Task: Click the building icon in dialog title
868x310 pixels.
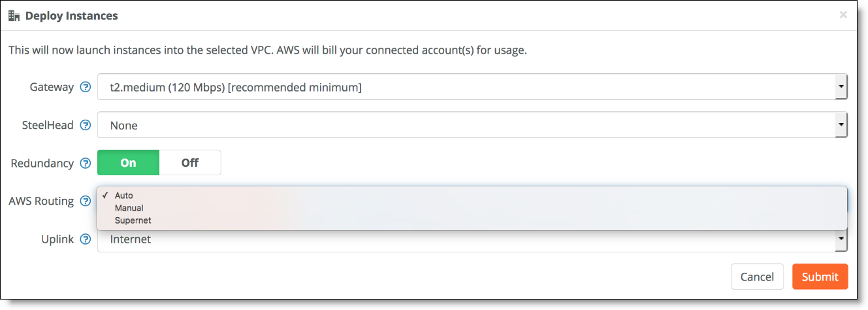Action: pyautogui.click(x=14, y=16)
